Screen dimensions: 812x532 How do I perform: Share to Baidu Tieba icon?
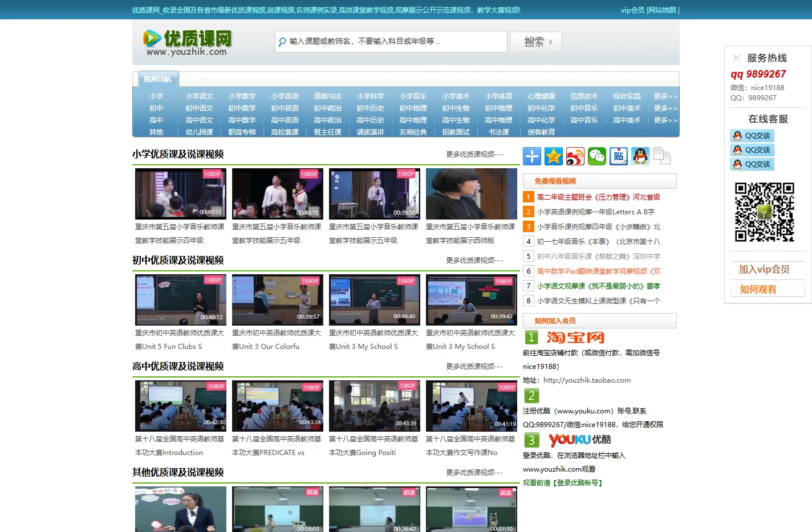click(x=619, y=156)
